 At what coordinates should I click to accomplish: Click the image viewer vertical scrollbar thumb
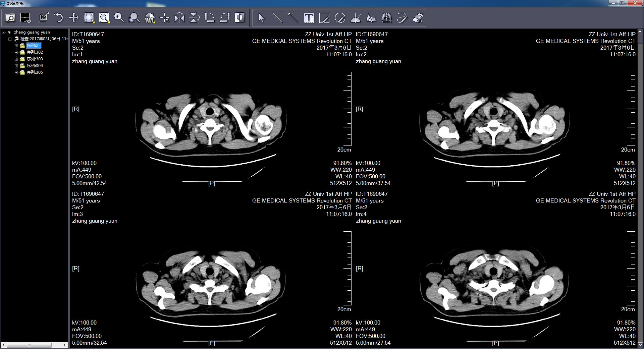click(640, 39)
